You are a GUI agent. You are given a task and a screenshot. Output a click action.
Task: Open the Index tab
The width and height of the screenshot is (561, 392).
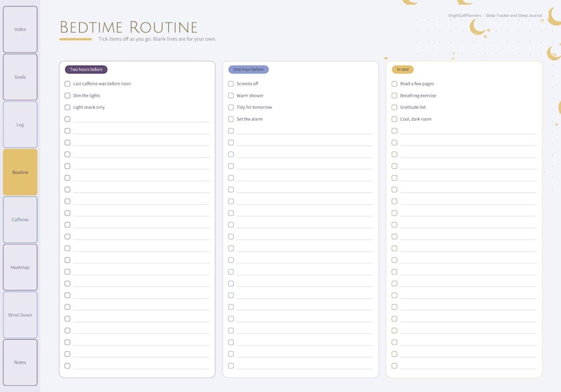tap(20, 30)
